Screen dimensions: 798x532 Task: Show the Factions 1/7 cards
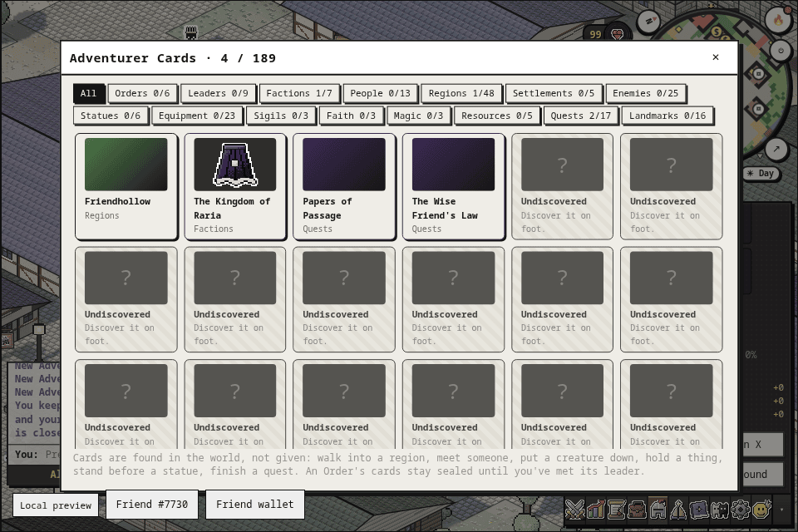point(299,93)
